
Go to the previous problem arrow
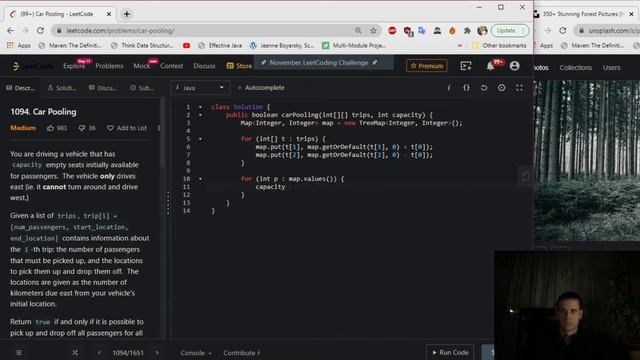coord(99,353)
